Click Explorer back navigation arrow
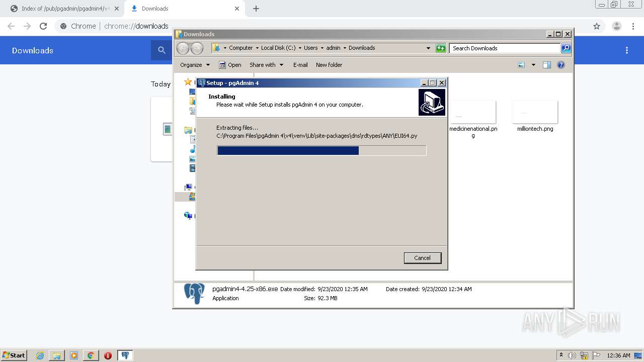 (183, 48)
